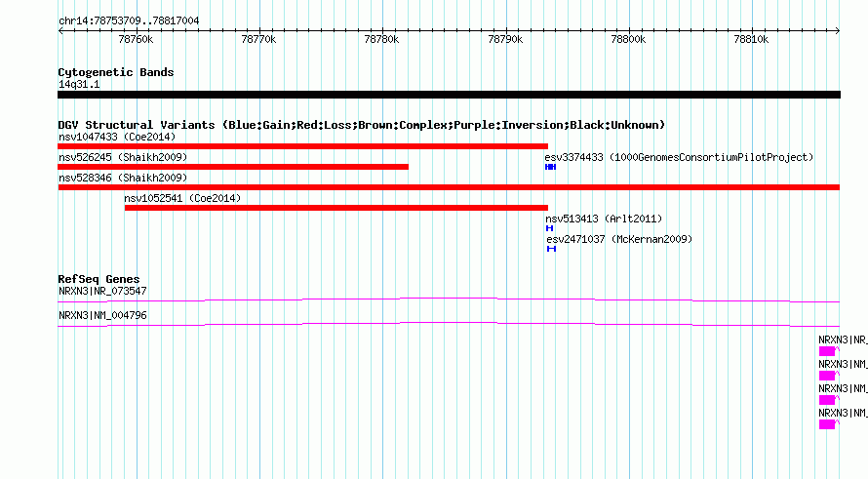
Task: Click the nsv528346 (Shaikh2009) variant label
Action: [x=123, y=178]
